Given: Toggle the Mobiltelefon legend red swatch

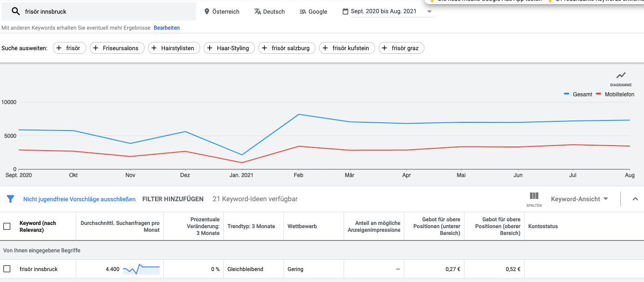Looking at the screenshot, I should pos(598,94).
